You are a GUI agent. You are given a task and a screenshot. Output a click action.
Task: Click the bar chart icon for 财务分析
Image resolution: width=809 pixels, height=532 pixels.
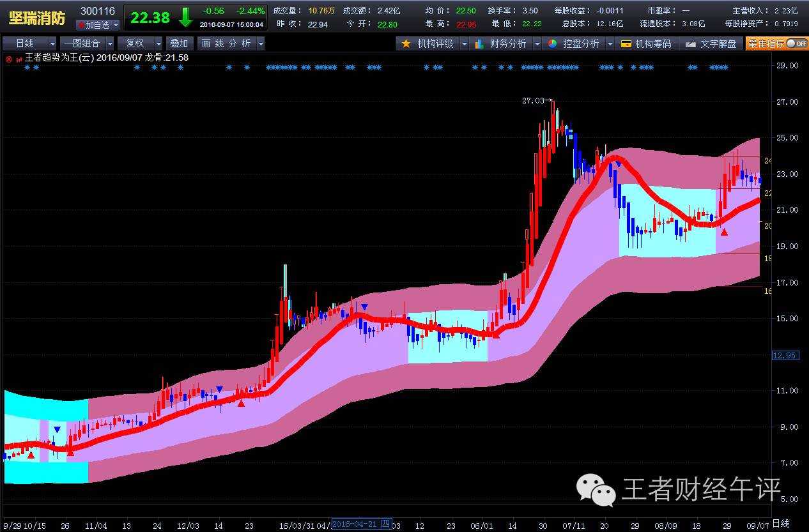[x=479, y=43]
